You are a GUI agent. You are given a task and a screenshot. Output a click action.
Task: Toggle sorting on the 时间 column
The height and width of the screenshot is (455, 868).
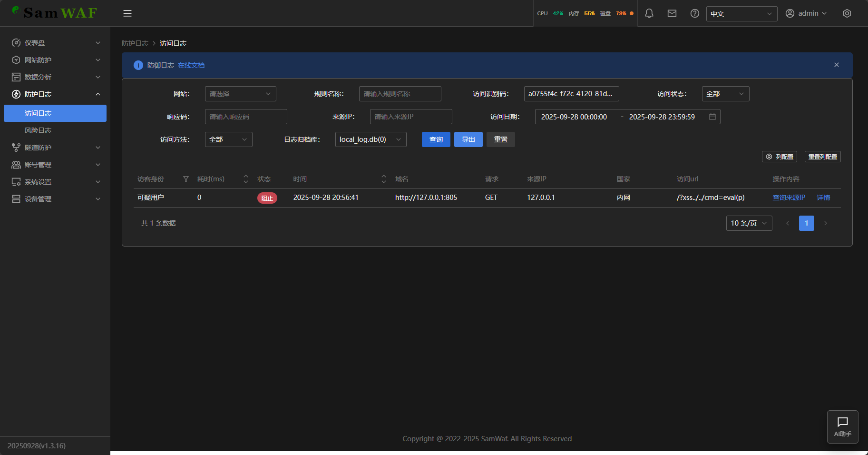pyautogui.click(x=383, y=179)
